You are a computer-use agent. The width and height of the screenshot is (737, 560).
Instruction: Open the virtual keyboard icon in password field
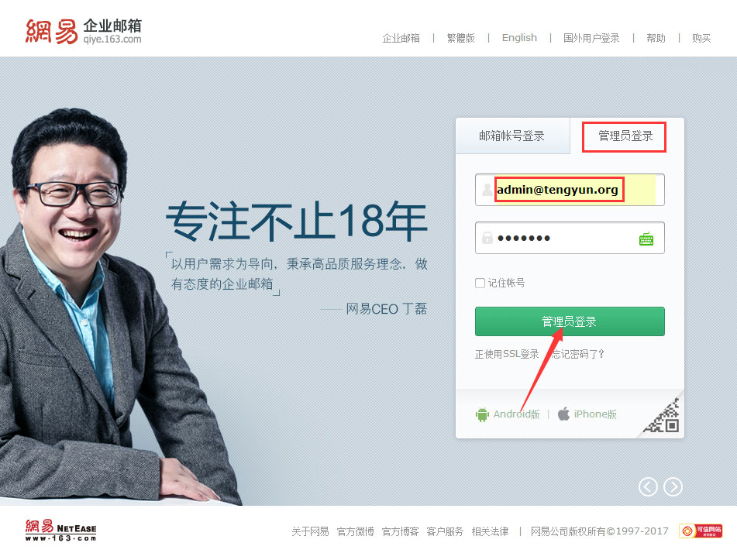point(646,239)
